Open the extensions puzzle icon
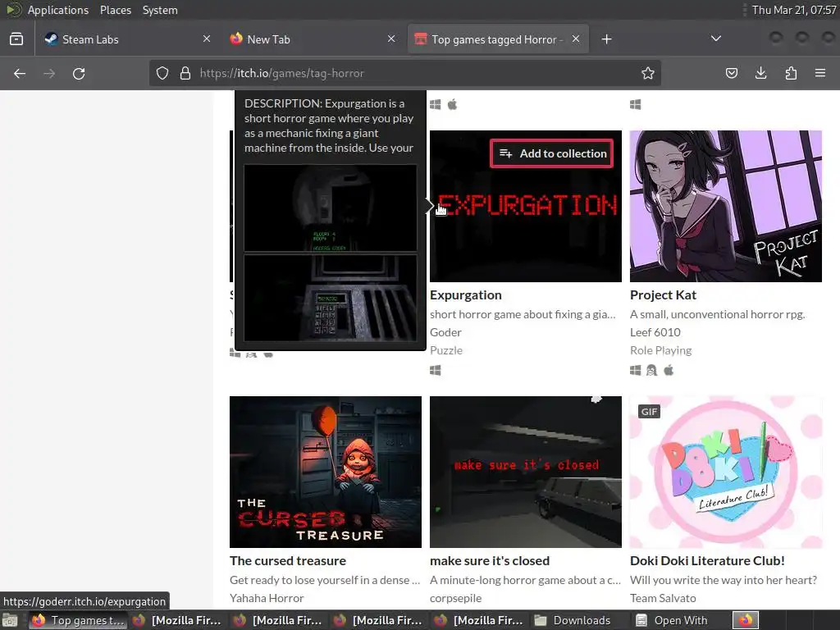 (791, 73)
